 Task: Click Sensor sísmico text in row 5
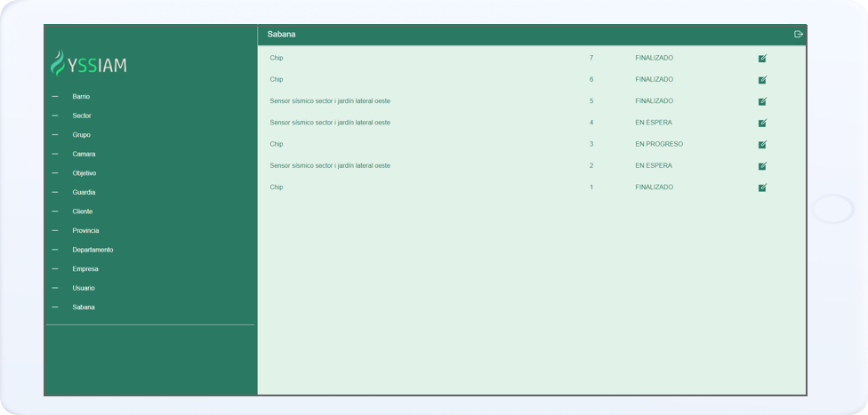(x=330, y=101)
